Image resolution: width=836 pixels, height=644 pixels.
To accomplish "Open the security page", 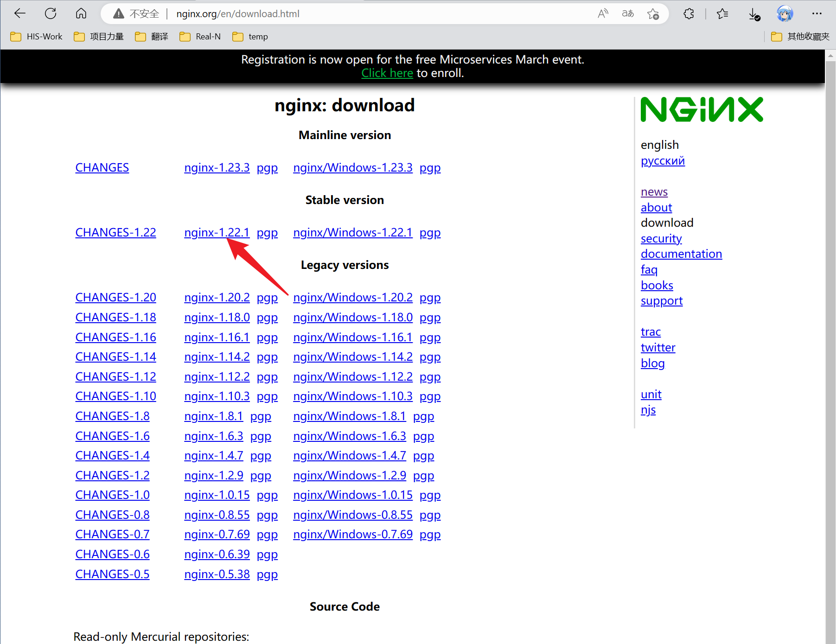I will click(661, 239).
